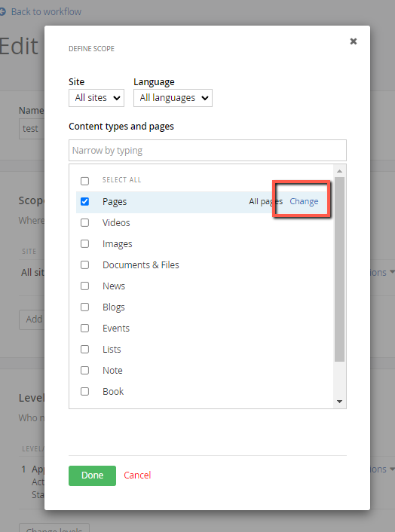Open the Language dropdown showing All languages
This screenshot has width=395, height=532.
pyautogui.click(x=173, y=98)
